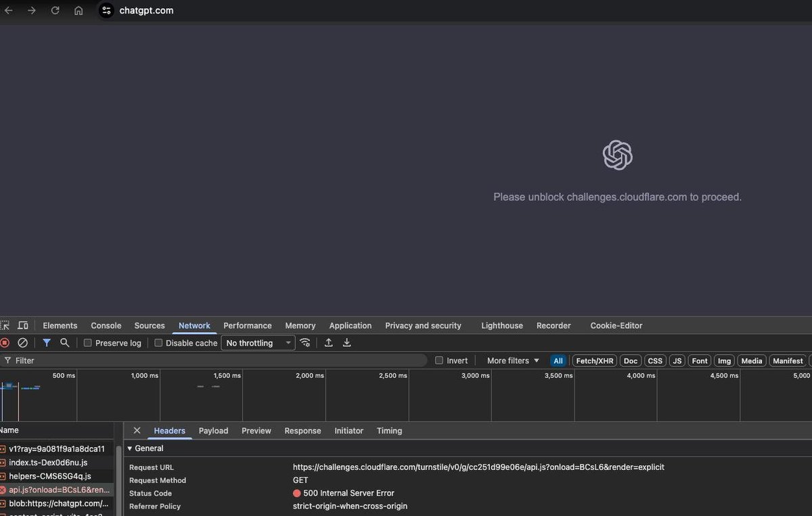The width and height of the screenshot is (812, 516).
Task: View site information icon beside chatgpt.com
Action: coord(106,10)
